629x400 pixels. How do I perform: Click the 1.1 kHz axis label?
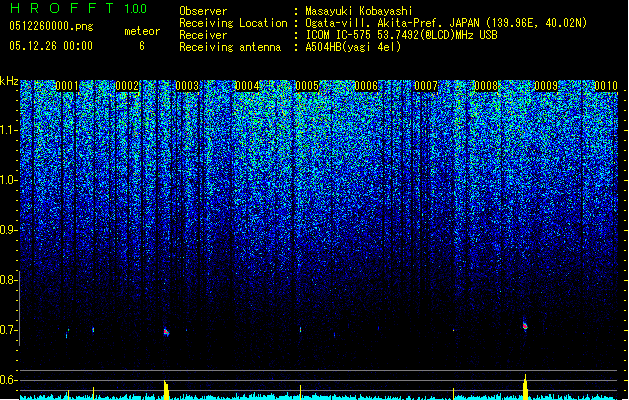8,130
